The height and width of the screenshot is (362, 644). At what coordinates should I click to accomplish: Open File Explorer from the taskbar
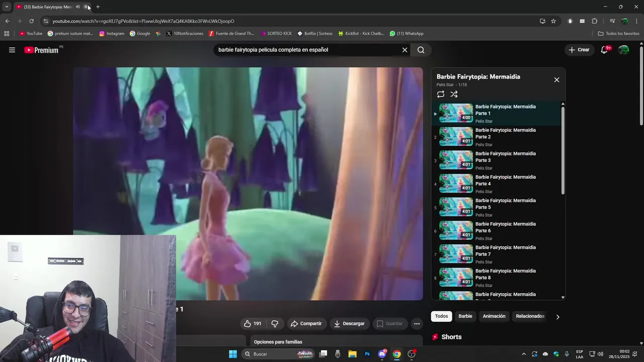(x=352, y=354)
